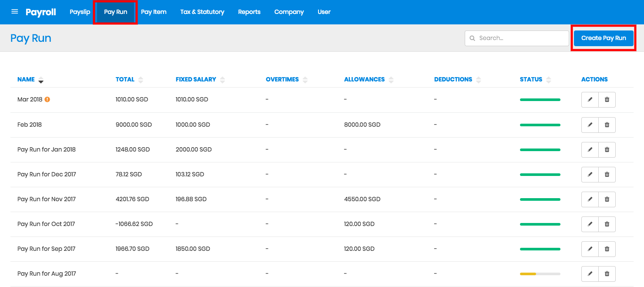
Task: Delete Pay Run for Sep 2017
Action: click(x=607, y=249)
